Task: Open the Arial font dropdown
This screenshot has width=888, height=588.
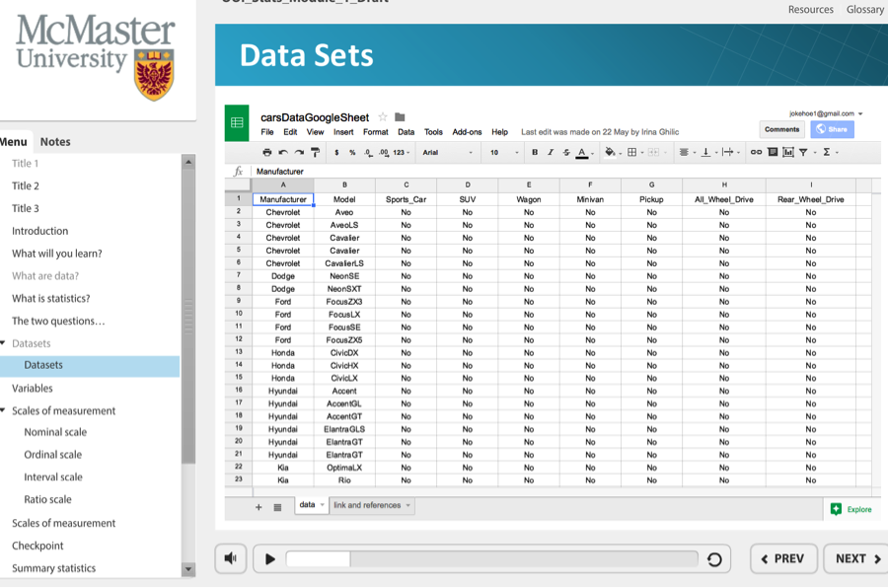Action: (x=447, y=153)
